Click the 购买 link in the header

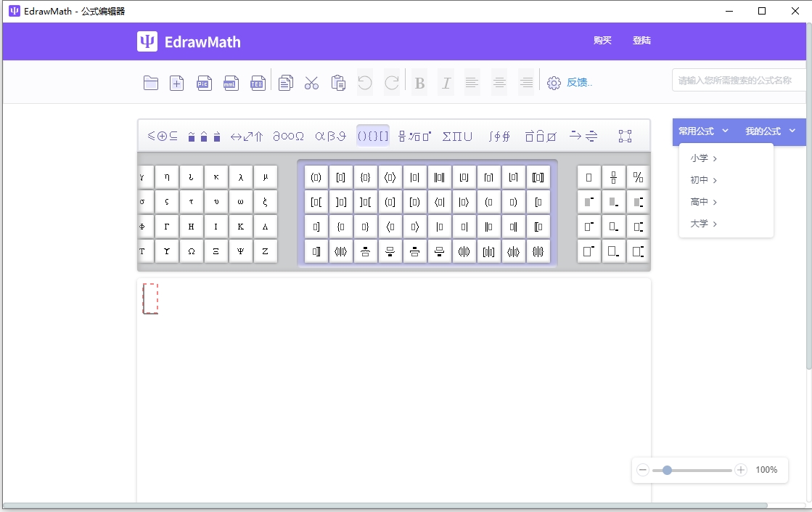[602, 41]
